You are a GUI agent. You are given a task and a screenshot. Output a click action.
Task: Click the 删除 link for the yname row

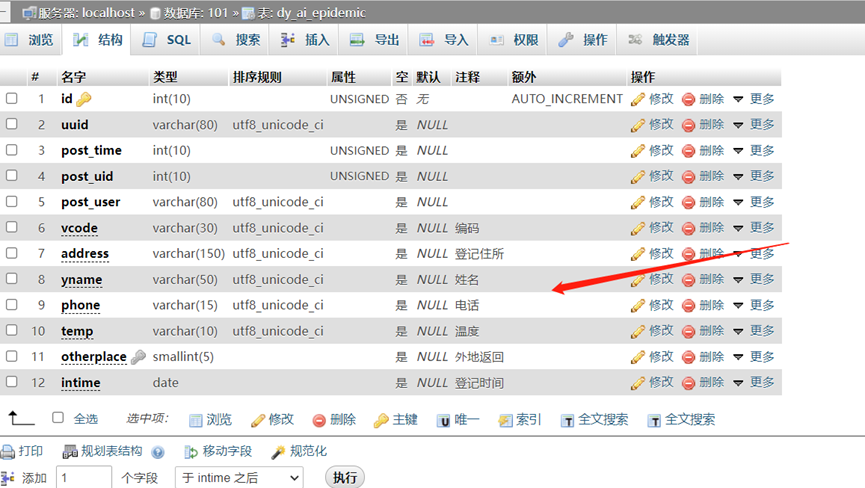(x=711, y=280)
